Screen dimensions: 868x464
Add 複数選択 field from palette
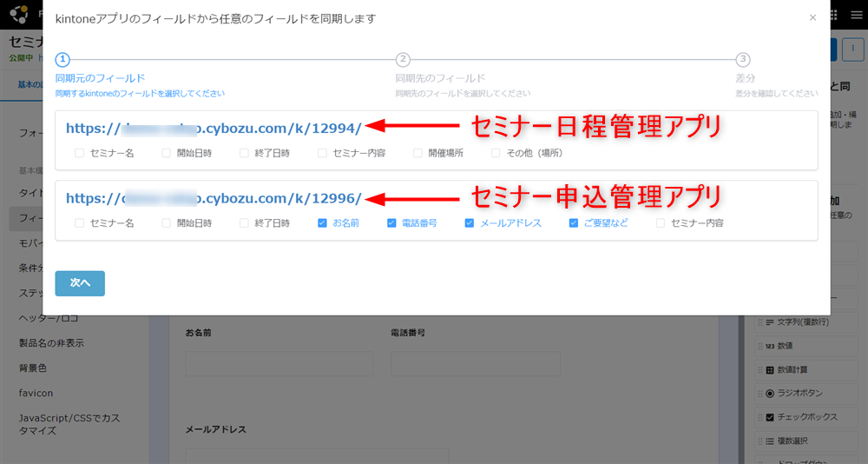(x=806, y=441)
